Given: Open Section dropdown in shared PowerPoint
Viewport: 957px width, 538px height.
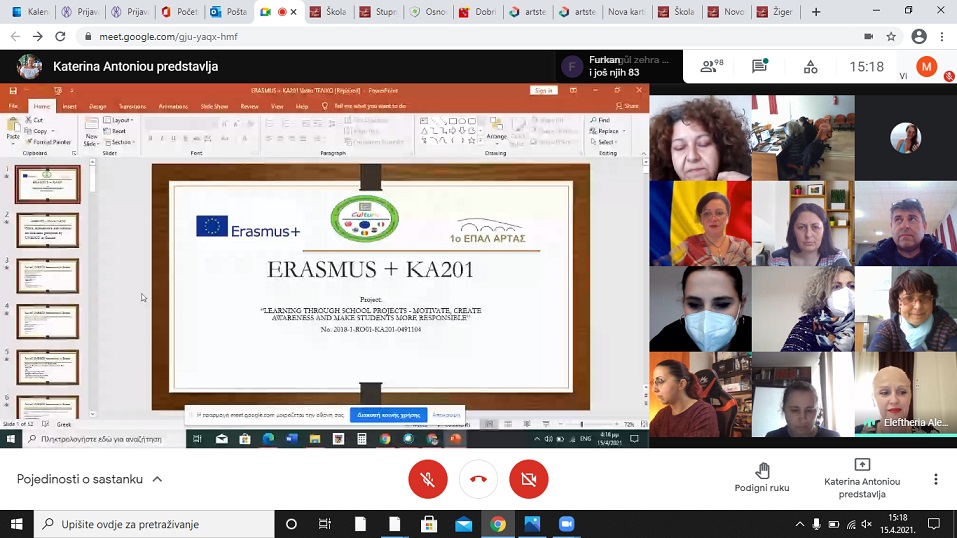Looking at the screenshot, I should (120, 142).
